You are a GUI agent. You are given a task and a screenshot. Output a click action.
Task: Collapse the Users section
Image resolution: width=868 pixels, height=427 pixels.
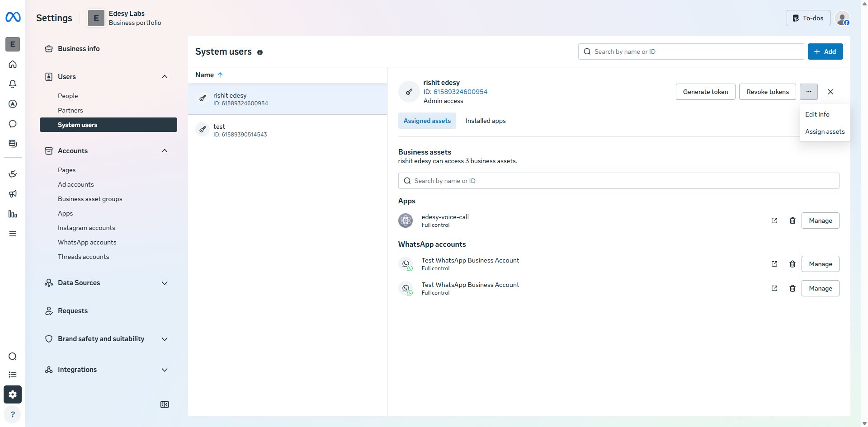(165, 77)
